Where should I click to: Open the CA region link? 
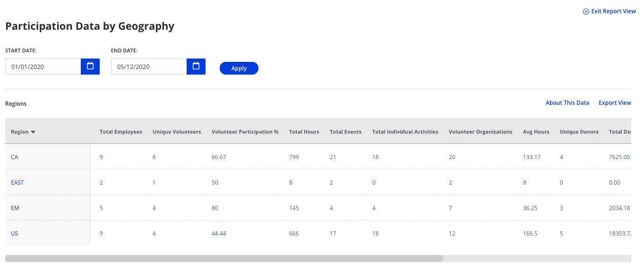(15, 157)
